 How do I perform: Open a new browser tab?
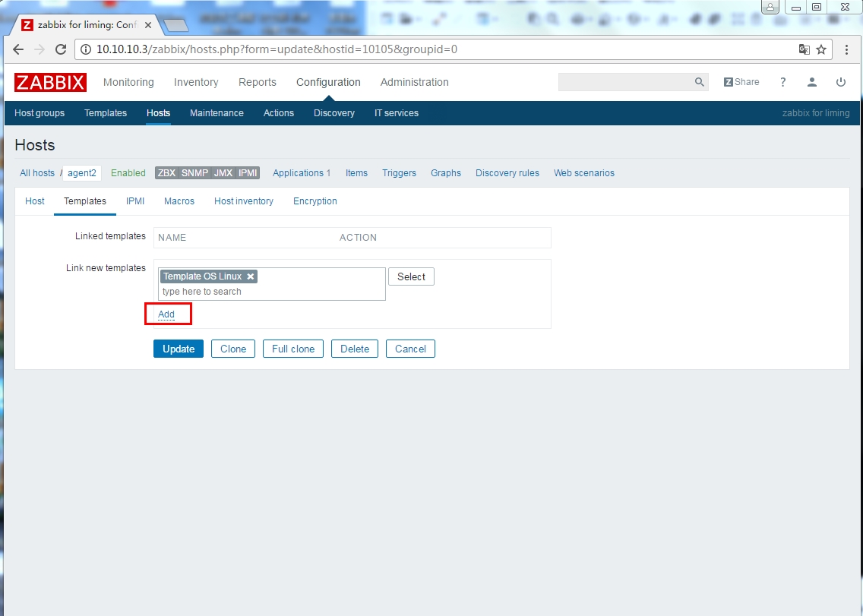click(176, 25)
